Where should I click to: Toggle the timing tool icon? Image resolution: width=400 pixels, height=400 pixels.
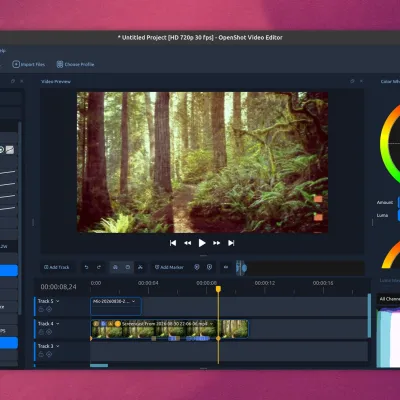[x=128, y=267]
